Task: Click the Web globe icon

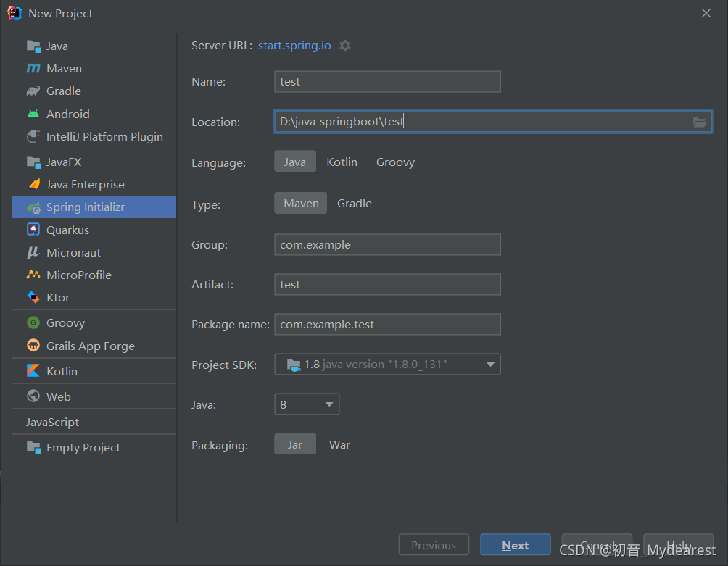Action: pyautogui.click(x=33, y=396)
